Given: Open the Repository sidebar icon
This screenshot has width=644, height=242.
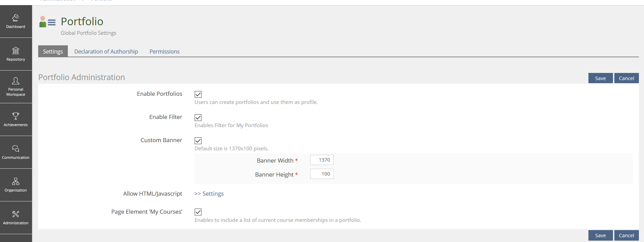Looking at the screenshot, I should pos(16,51).
